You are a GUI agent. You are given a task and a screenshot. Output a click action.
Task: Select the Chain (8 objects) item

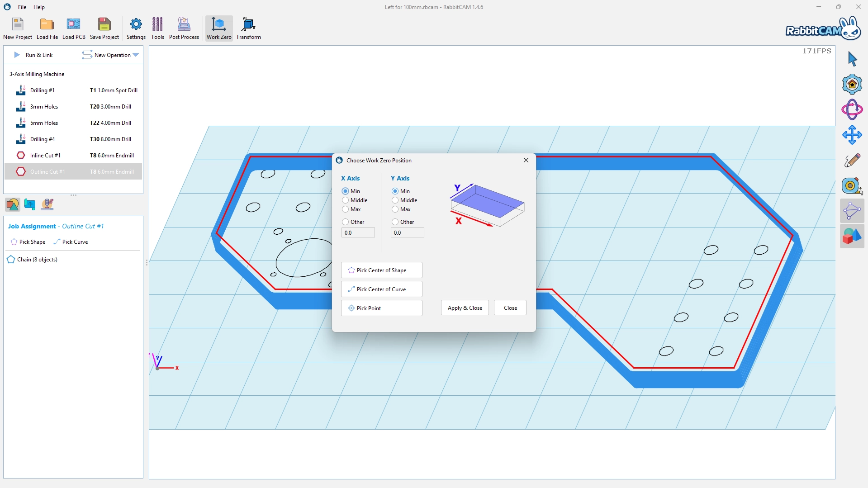point(37,260)
